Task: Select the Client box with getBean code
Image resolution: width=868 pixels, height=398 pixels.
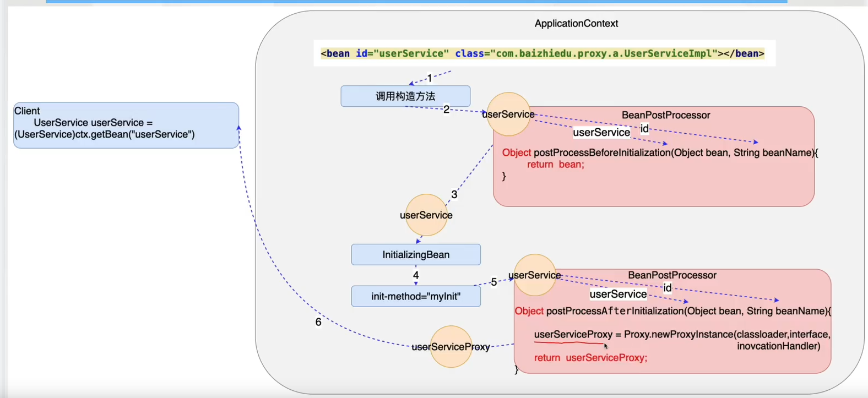Action: click(126, 125)
